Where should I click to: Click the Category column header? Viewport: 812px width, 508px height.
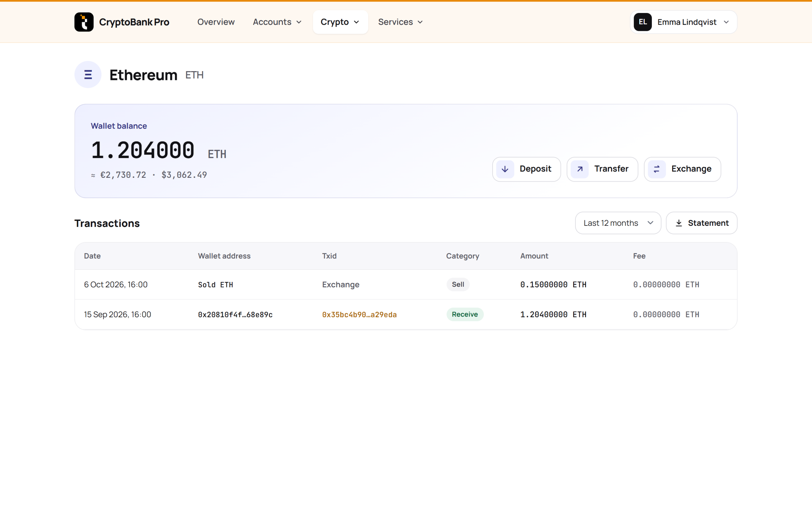coord(462,256)
